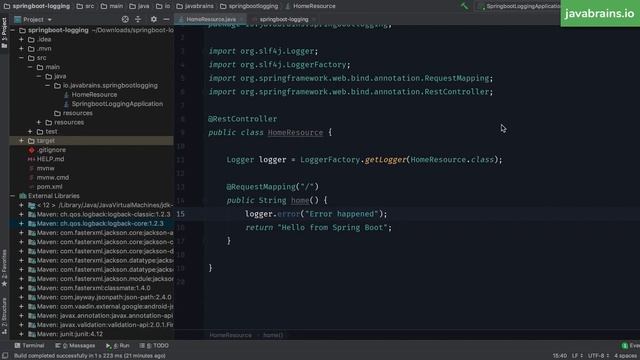Click the UTF-8 encoding status entry
The image size is (640, 360).
pos(598,356)
